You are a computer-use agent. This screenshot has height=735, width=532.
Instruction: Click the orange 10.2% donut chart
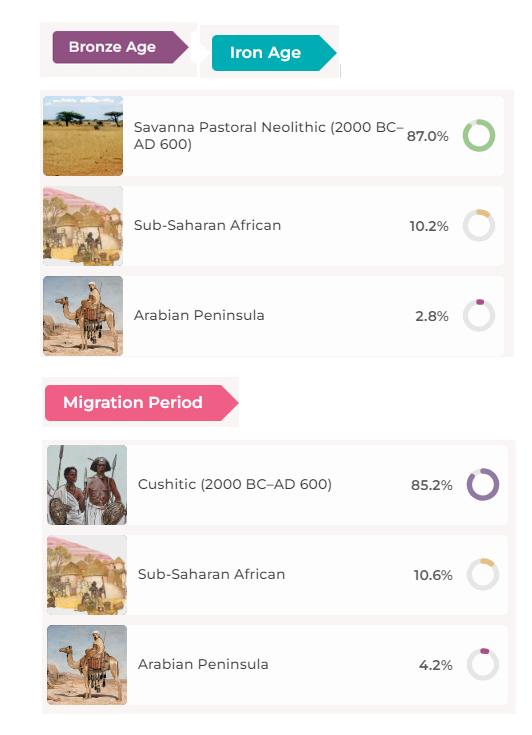click(479, 225)
